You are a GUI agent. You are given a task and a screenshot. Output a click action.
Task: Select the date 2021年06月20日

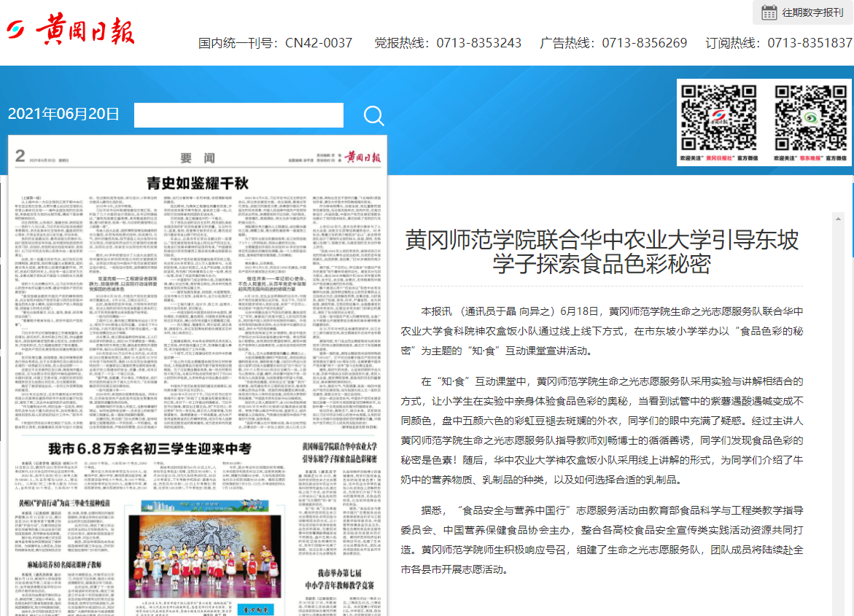[63, 114]
